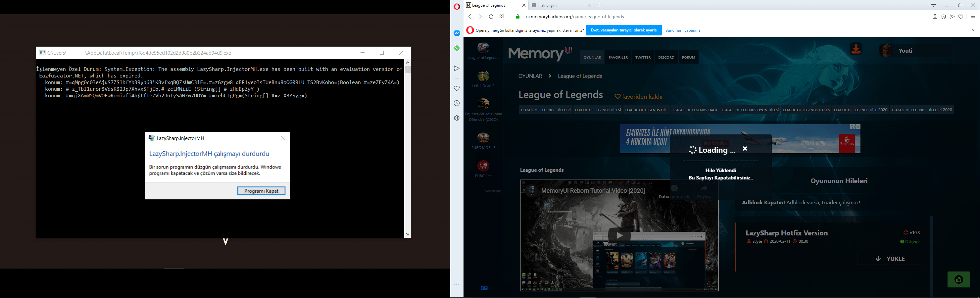Click the LEAGUE OF LEGENDS HİLELERİ tag

[546, 110]
